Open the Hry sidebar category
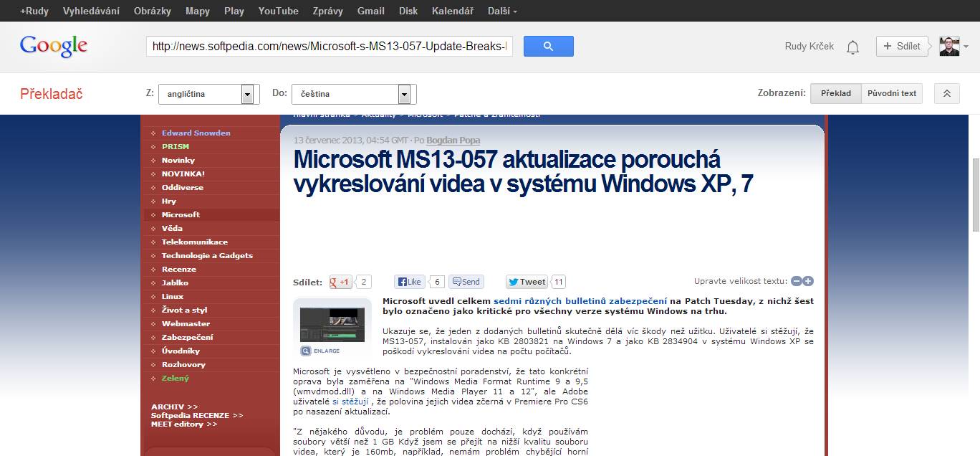Viewport: 980px width, 456px height. point(169,201)
